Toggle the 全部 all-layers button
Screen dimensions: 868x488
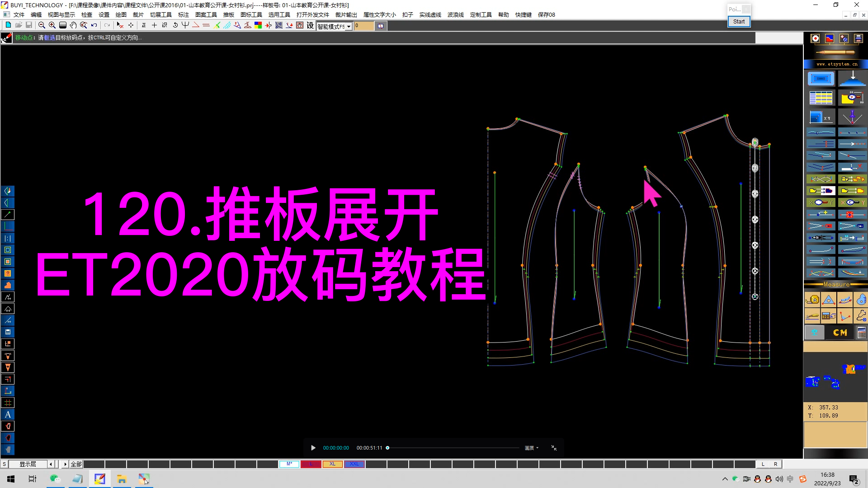tap(76, 464)
